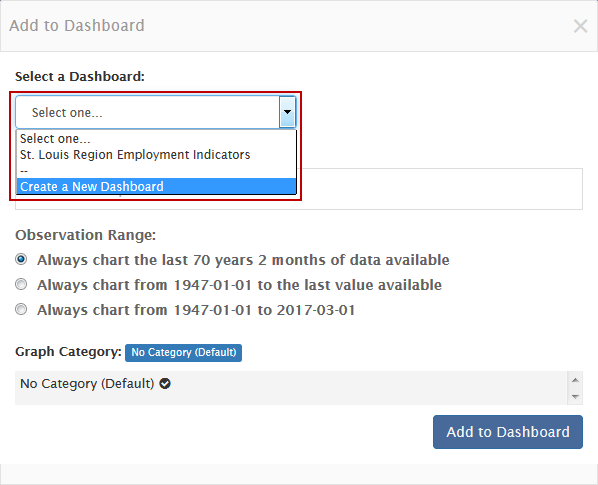Select the '--' separator list entry
The width and height of the screenshot is (598, 485).
tap(156, 170)
